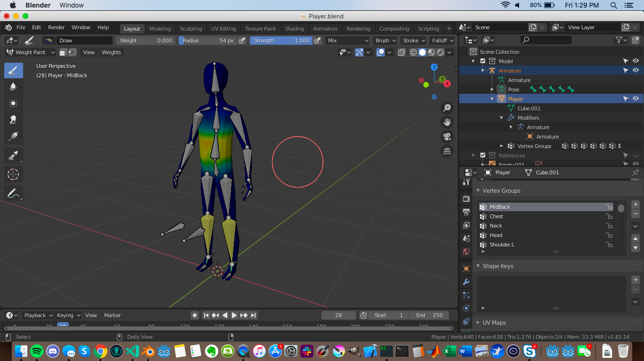The height and width of the screenshot is (361, 644).
Task: Open the Output properties tab
Action: tap(466, 212)
